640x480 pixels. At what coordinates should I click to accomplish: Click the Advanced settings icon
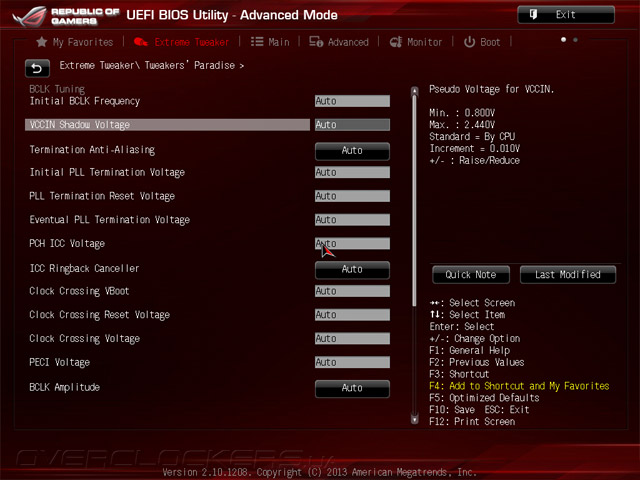316,42
